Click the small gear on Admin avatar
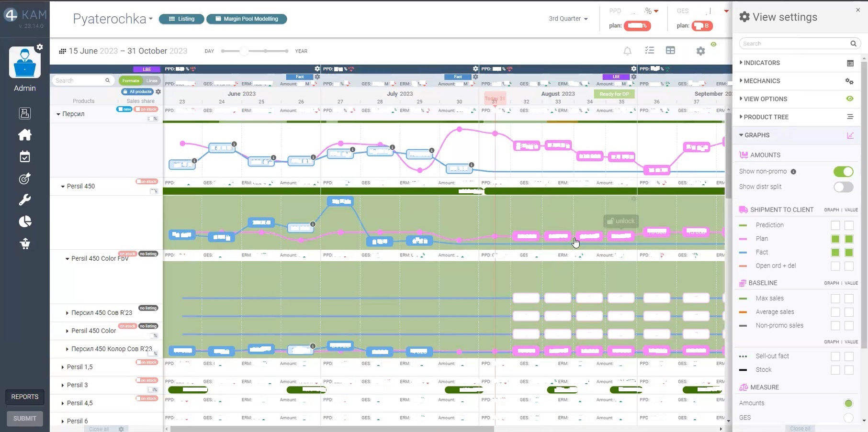 (40, 47)
